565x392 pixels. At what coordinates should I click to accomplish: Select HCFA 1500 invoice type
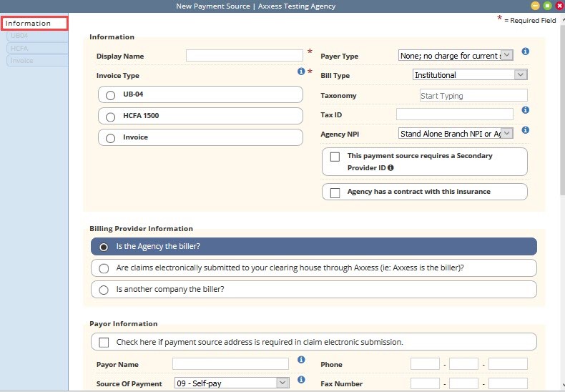[x=110, y=117]
